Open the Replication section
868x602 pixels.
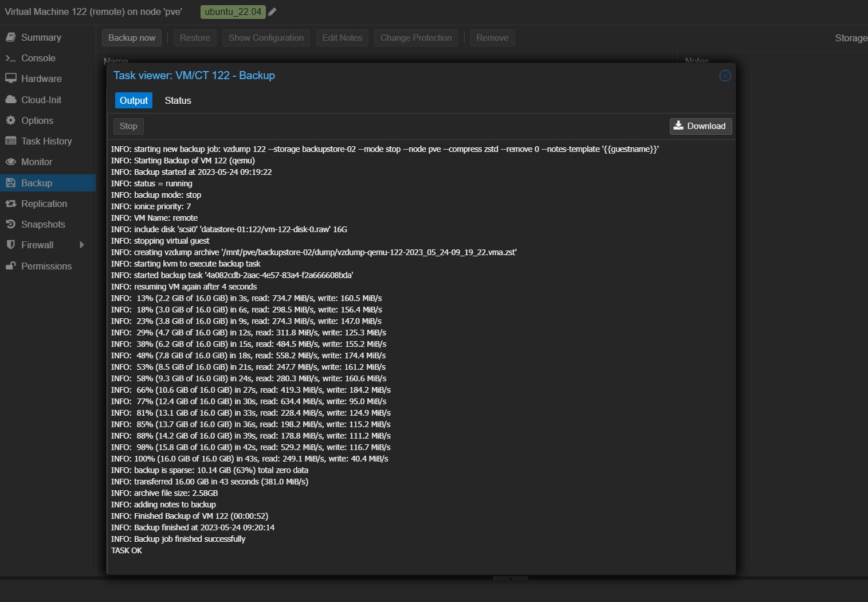click(44, 204)
